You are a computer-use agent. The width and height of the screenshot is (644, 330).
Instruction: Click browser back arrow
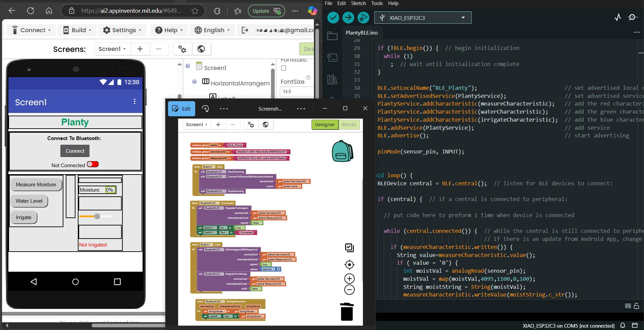[x=12, y=11]
